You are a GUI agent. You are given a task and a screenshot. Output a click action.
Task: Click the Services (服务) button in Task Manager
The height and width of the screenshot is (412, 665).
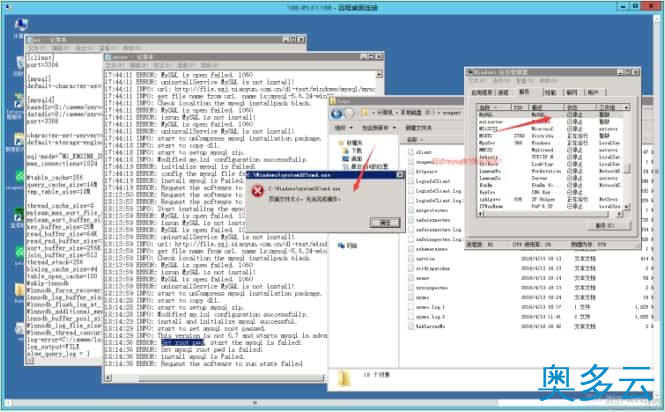coord(609,226)
